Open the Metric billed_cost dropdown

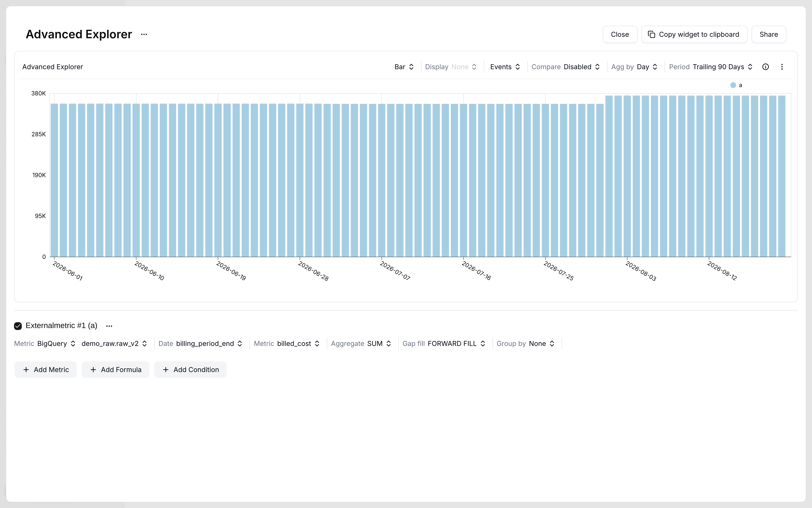287,344
